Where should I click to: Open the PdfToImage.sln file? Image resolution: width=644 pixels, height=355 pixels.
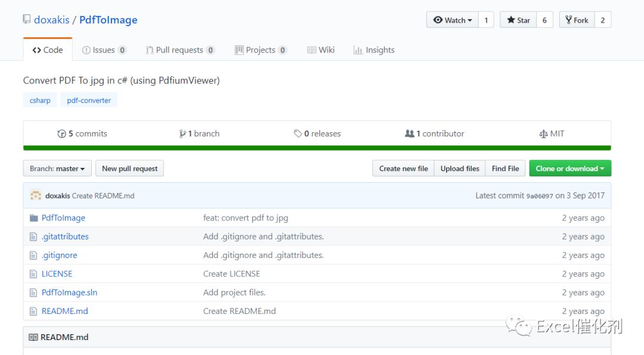click(69, 292)
